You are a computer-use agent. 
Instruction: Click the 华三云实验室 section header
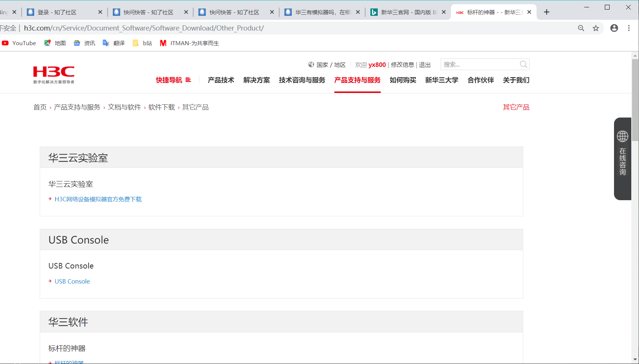(281, 158)
